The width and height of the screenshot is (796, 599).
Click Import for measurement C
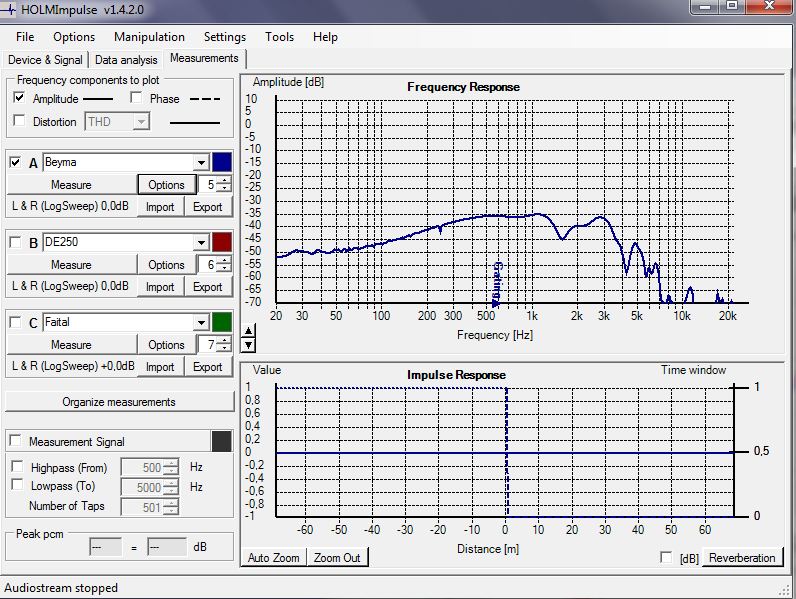(x=160, y=367)
